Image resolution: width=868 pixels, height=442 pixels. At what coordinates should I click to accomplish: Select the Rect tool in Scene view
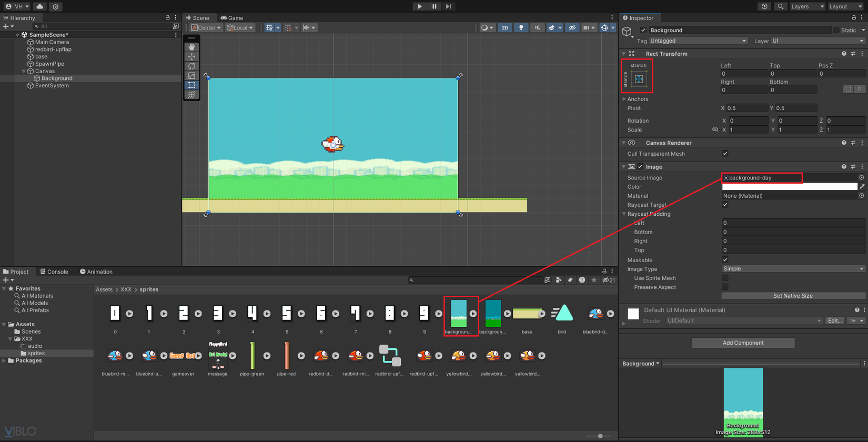click(191, 85)
